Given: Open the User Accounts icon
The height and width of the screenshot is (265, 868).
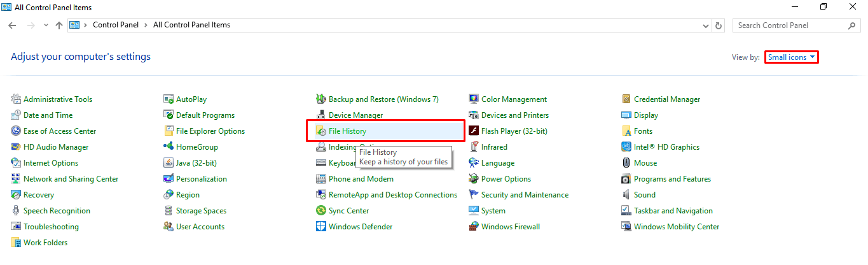Looking at the screenshot, I should click(169, 227).
